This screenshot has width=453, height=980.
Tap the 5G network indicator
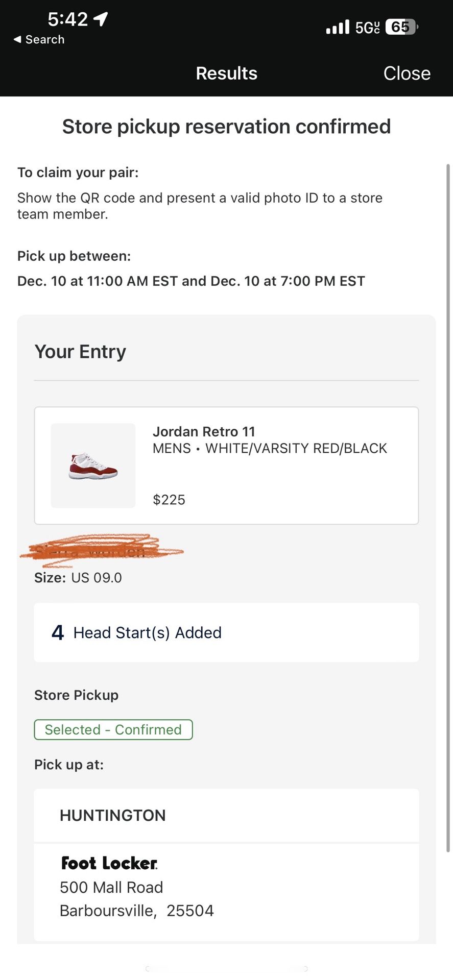pos(368,27)
